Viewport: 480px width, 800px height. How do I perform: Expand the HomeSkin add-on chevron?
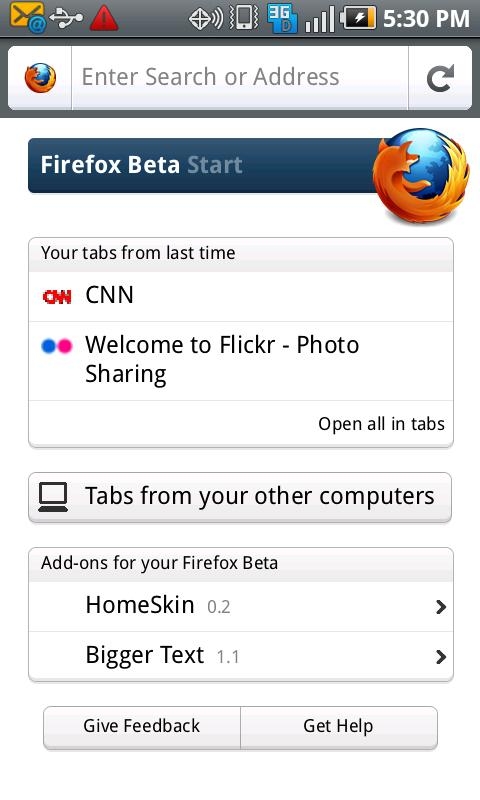tap(441, 607)
